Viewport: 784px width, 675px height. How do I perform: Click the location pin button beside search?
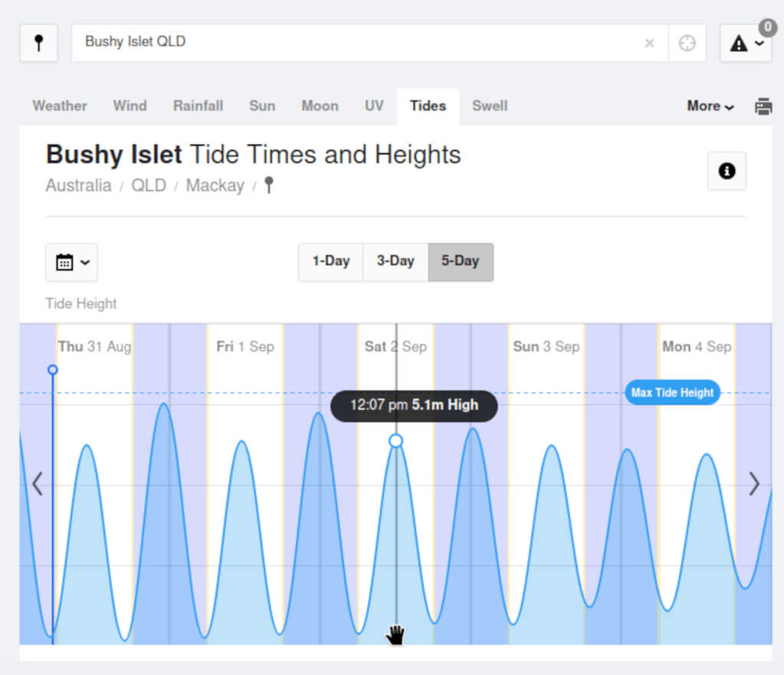pyautogui.click(x=39, y=43)
